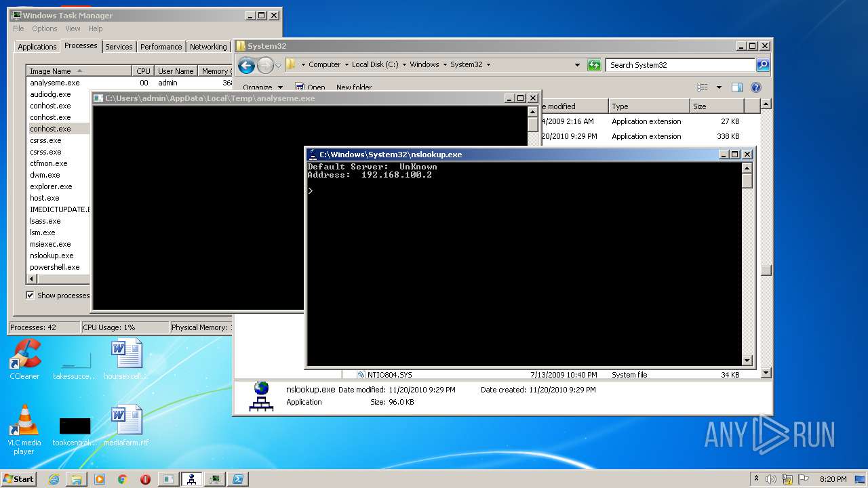Image resolution: width=868 pixels, height=488 pixels.
Task: Click the Start button
Action: [18, 479]
